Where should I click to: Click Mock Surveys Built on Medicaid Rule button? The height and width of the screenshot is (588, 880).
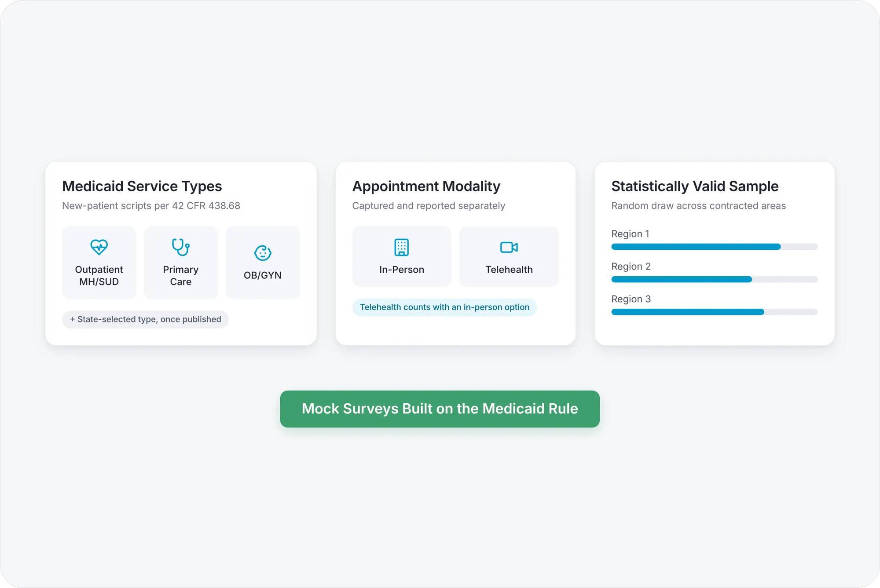pos(440,409)
